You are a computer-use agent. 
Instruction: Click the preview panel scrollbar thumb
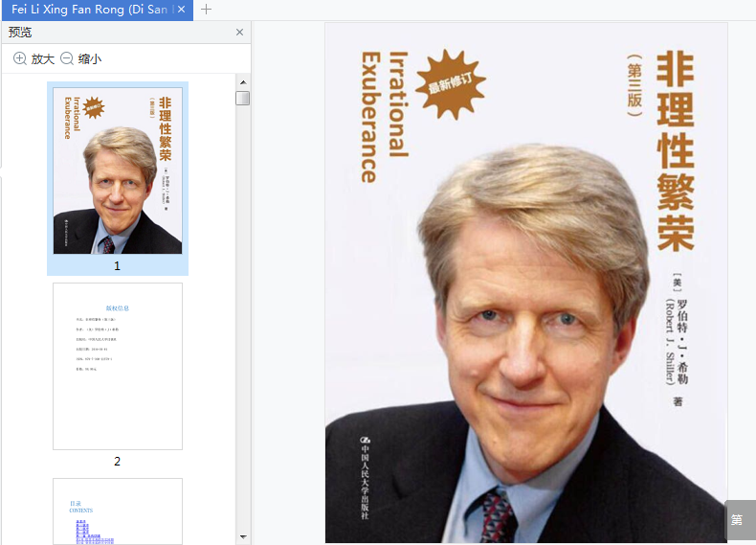click(x=242, y=98)
